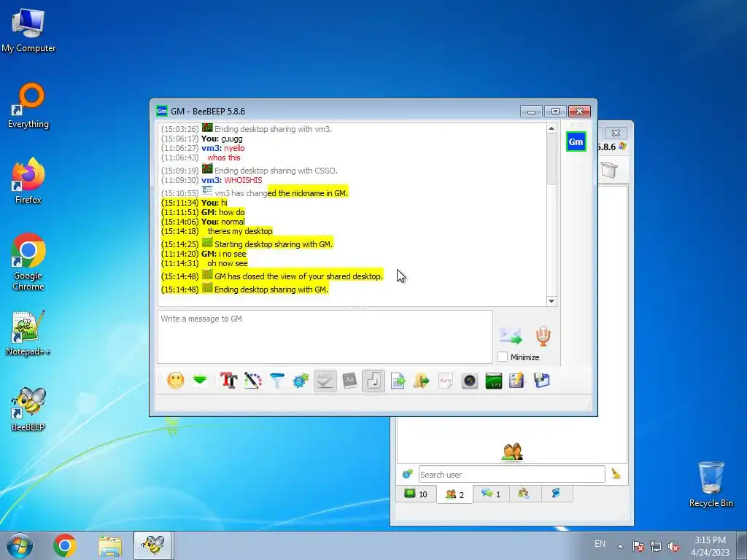Image resolution: width=747 pixels, height=560 pixels.
Task: Open the file explorer taskbar icon
Action: pos(110,545)
